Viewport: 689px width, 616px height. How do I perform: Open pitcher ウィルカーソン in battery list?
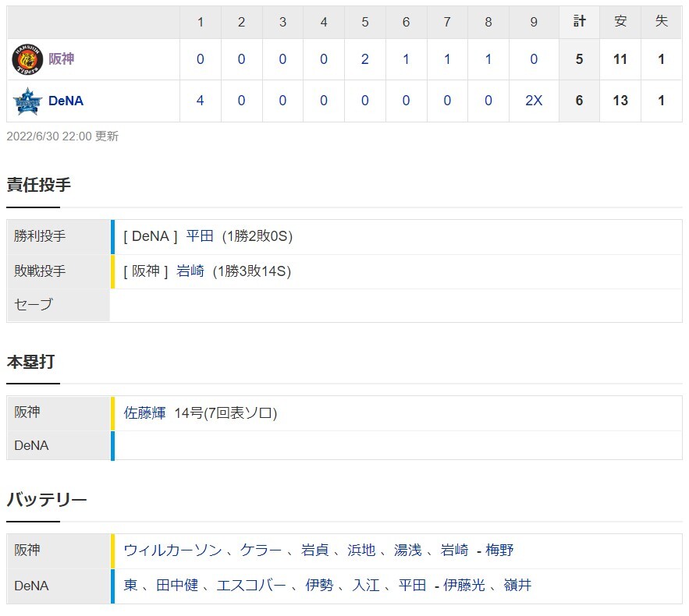click(x=172, y=550)
